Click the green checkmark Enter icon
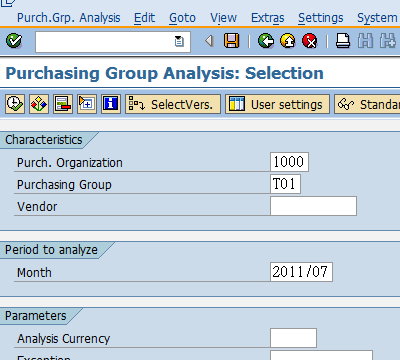Screen dimensions: 400x360 (14, 41)
